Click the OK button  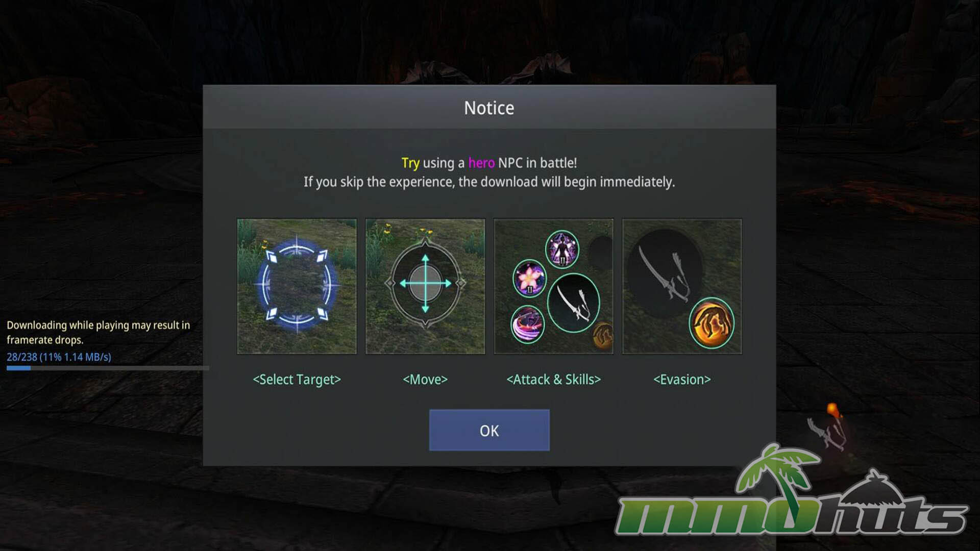pyautogui.click(x=489, y=430)
